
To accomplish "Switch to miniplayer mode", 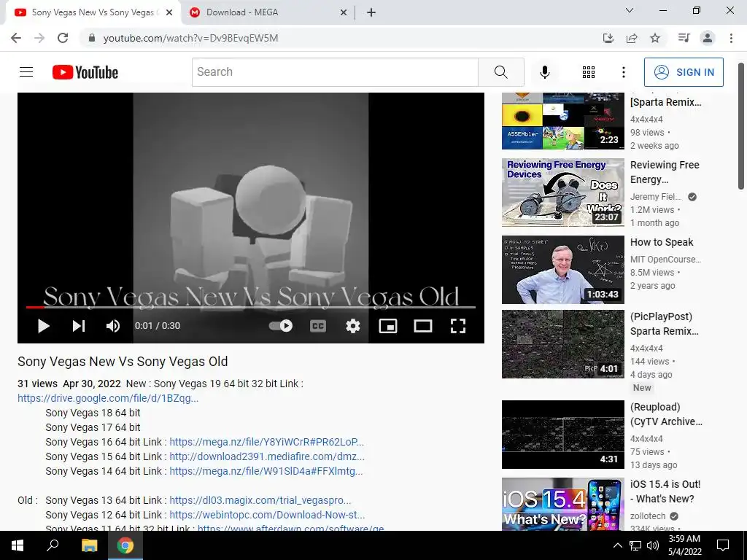I will 388,326.
